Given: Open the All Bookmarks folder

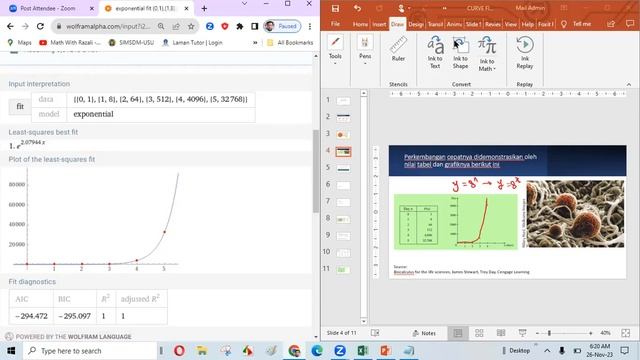Looking at the screenshot, I should [290, 42].
